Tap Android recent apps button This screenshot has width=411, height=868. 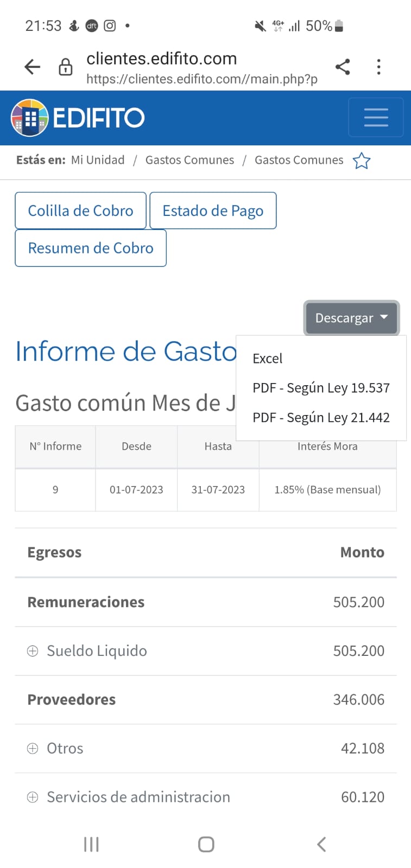click(x=91, y=844)
